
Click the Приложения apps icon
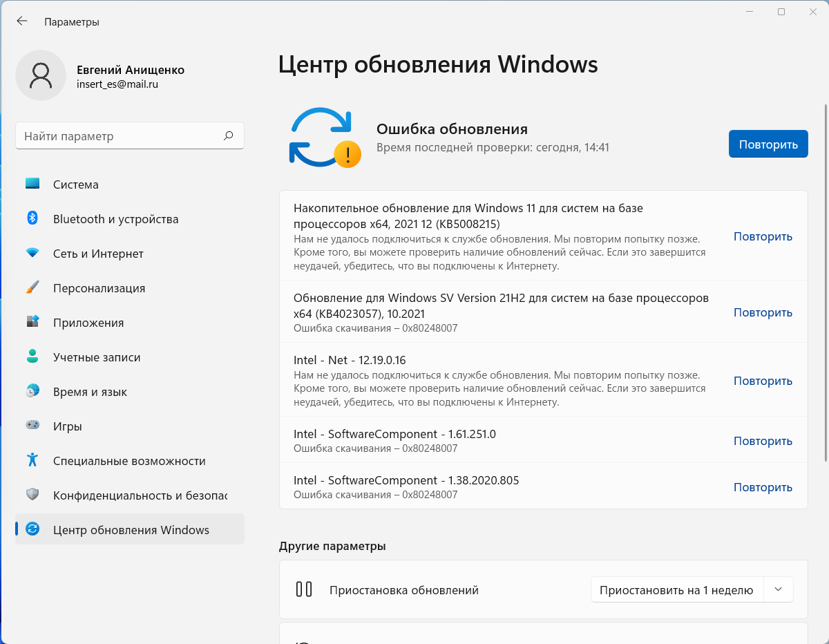tap(32, 322)
